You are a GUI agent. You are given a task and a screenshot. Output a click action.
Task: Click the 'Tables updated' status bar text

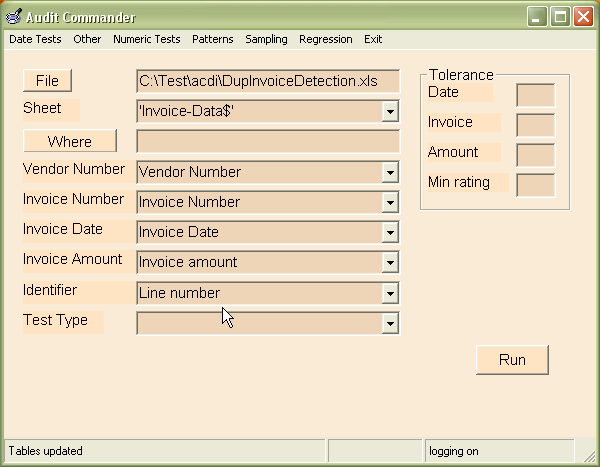point(46,451)
